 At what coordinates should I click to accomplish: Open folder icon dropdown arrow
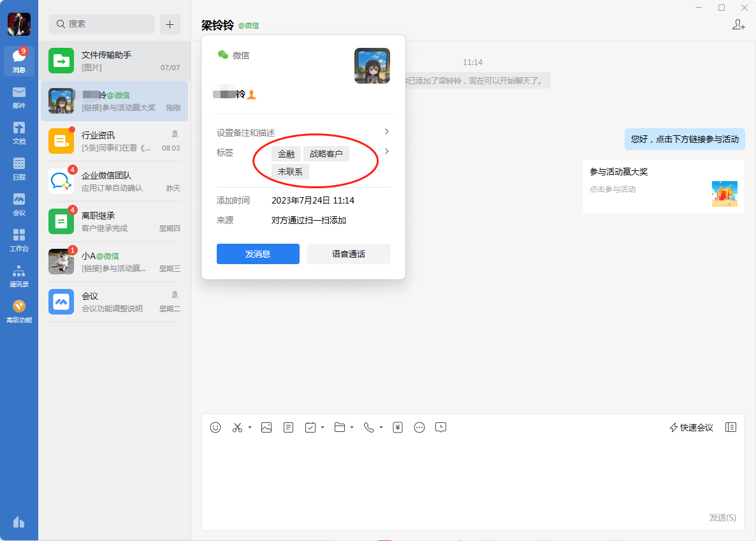click(352, 427)
